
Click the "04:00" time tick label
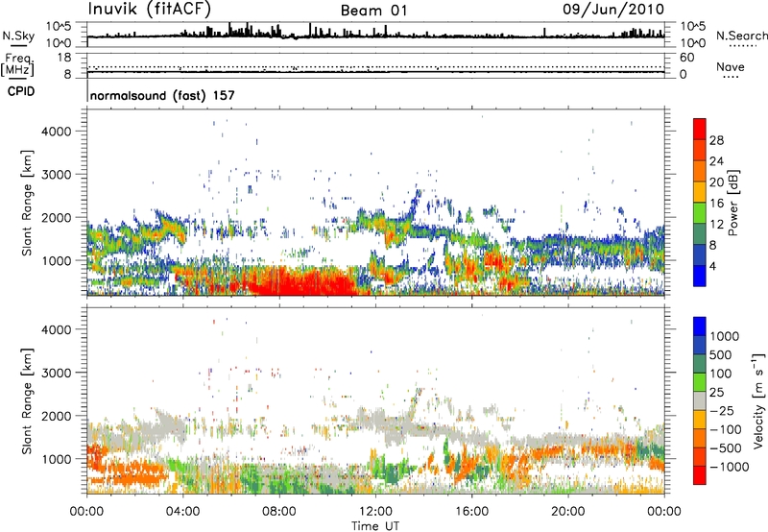pyautogui.click(x=182, y=512)
